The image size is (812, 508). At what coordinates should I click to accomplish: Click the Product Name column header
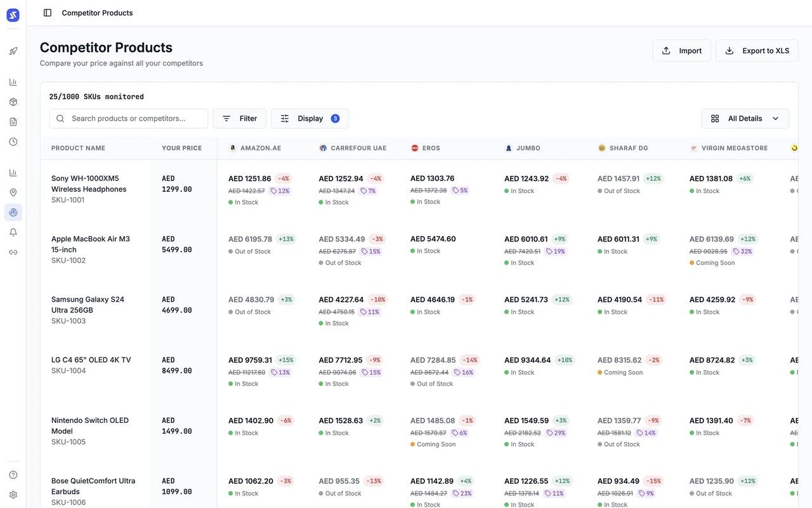click(78, 148)
